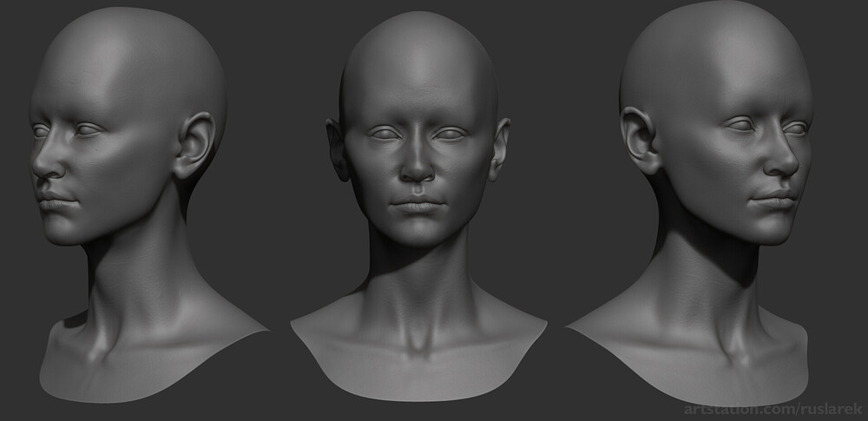Click the forehead of the front-facing head
The image size is (868, 421).
pos(418,89)
